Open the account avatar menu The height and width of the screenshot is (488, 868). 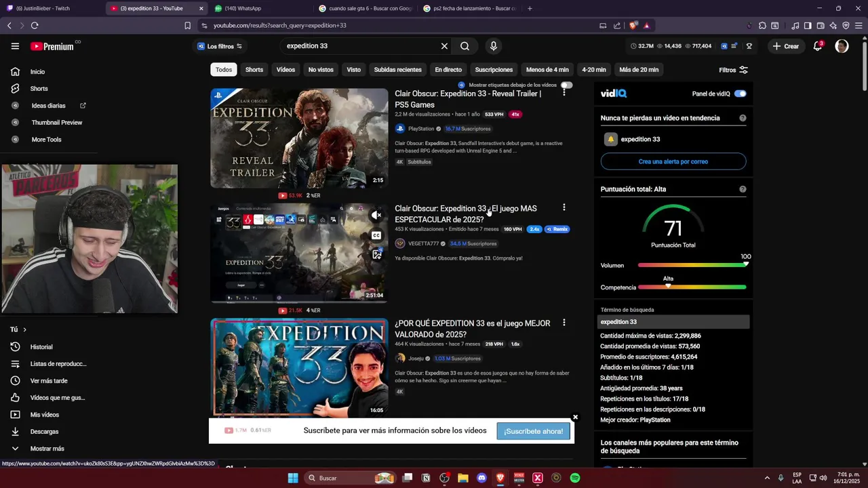pos(842,46)
